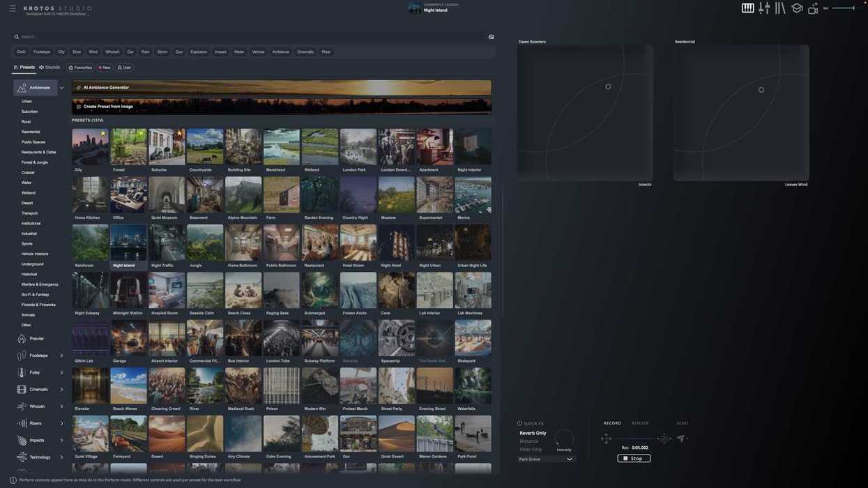
Task: Switch to the RENDER tab
Action: point(640,423)
